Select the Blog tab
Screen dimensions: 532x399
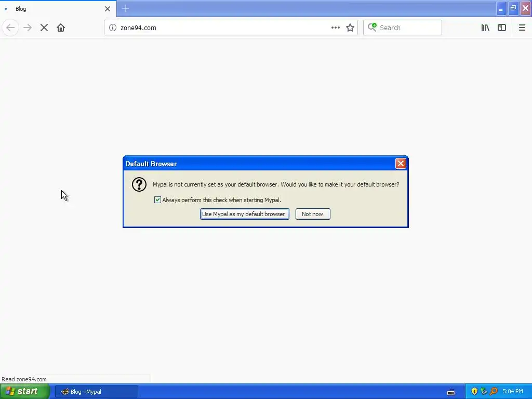pos(58,8)
